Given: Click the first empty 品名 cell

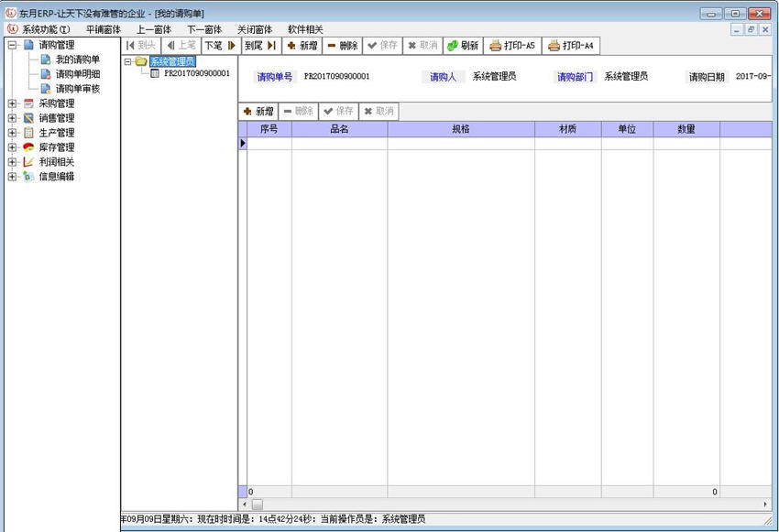Looking at the screenshot, I should [339, 144].
